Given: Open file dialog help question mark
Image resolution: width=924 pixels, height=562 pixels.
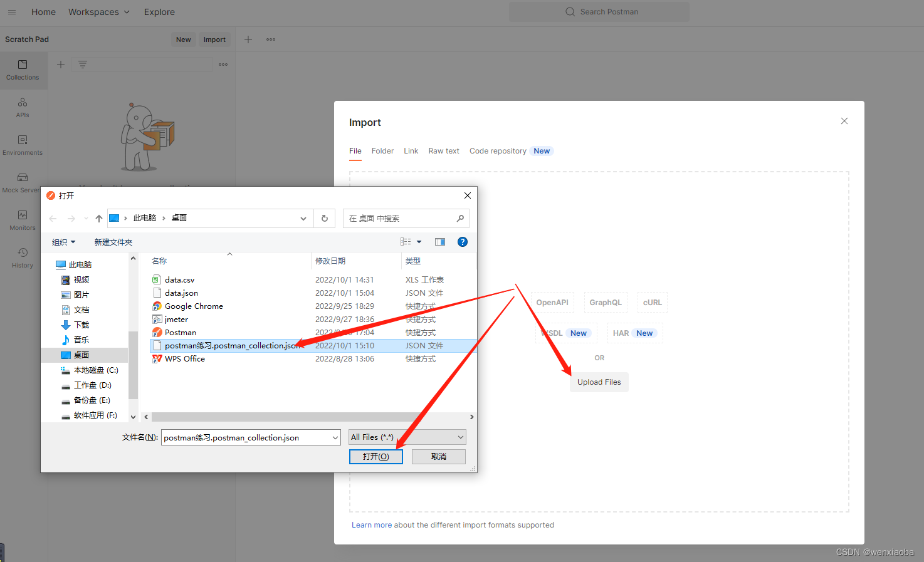Looking at the screenshot, I should click(463, 242).
